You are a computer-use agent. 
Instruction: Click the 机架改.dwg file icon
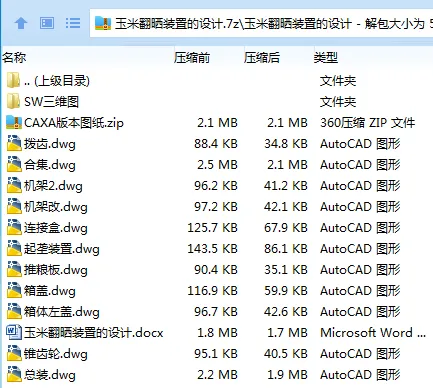pos(14,206)
